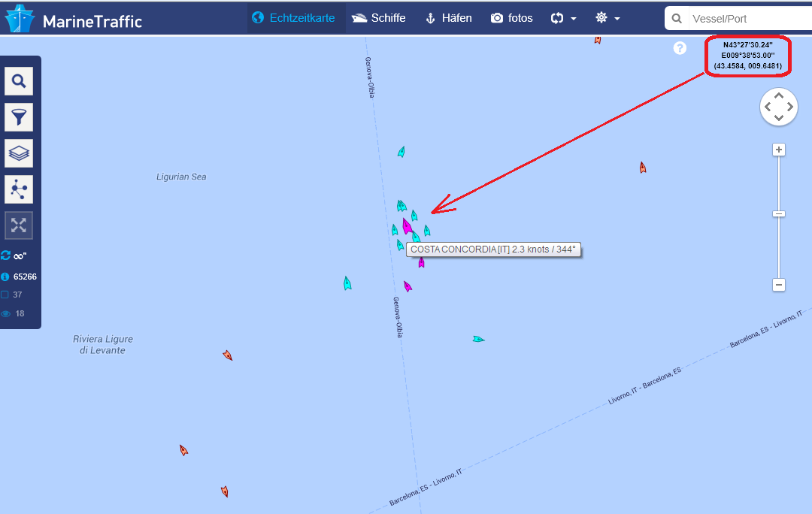Open the Häfen ports menu
This screenshot has width=812, height=514.
point(448,18)
